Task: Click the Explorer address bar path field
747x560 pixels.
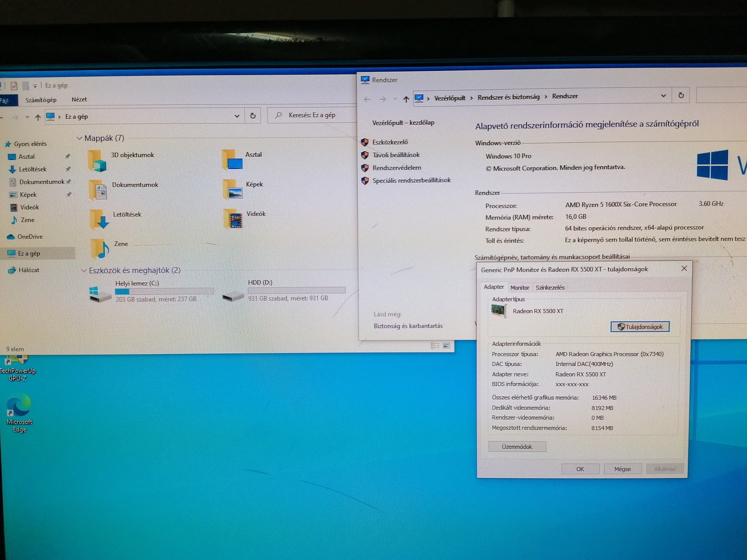Action: point(145,117)
